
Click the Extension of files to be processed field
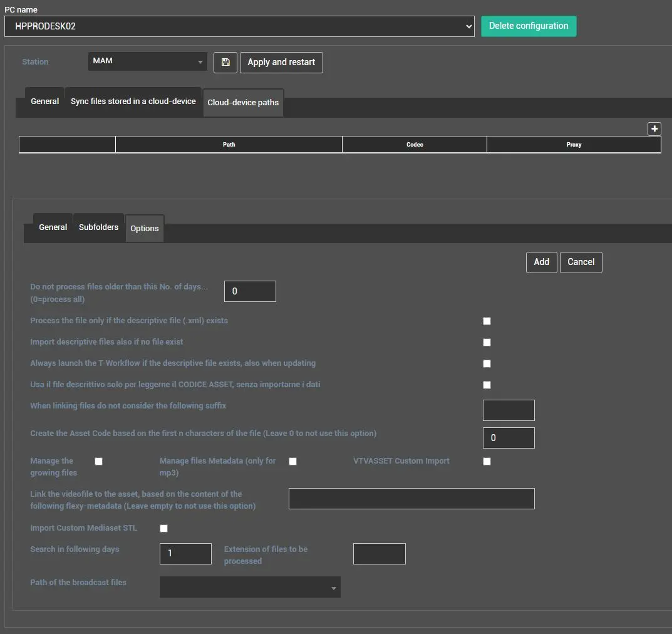(x=379, y=554)
